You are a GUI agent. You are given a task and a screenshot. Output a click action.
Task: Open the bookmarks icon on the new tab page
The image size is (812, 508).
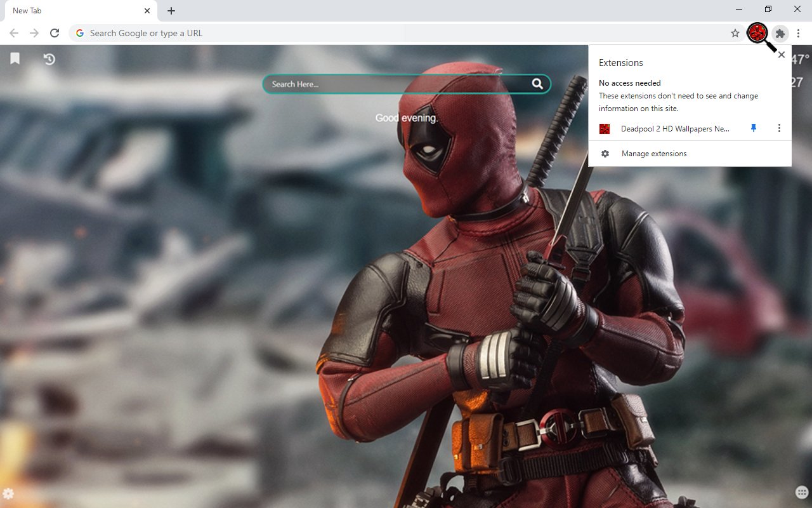15,58
